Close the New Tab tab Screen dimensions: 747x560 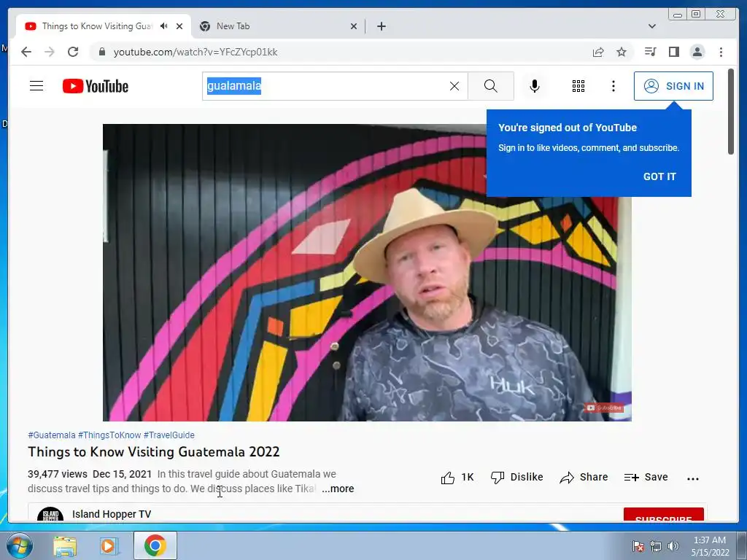[x=354, y=26]
